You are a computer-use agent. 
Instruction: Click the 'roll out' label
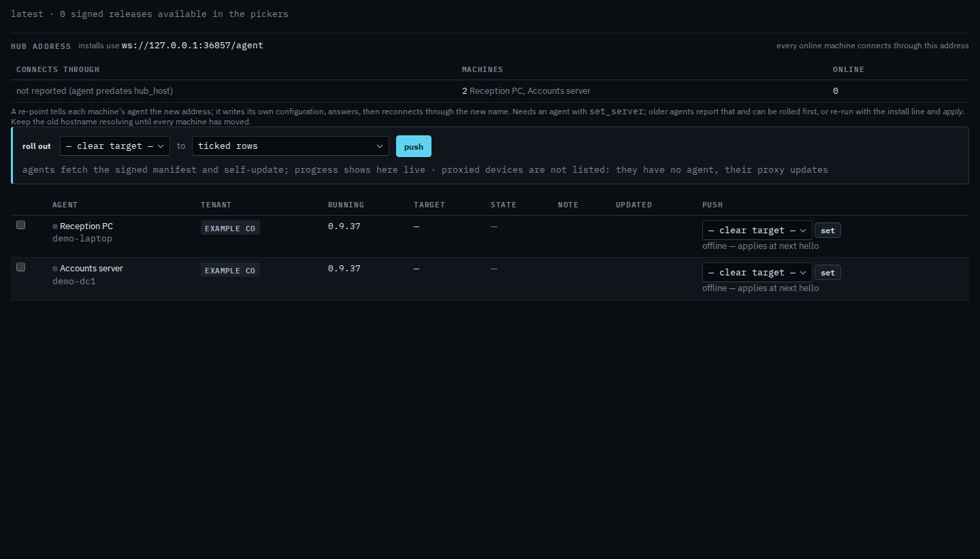(37, 146)
